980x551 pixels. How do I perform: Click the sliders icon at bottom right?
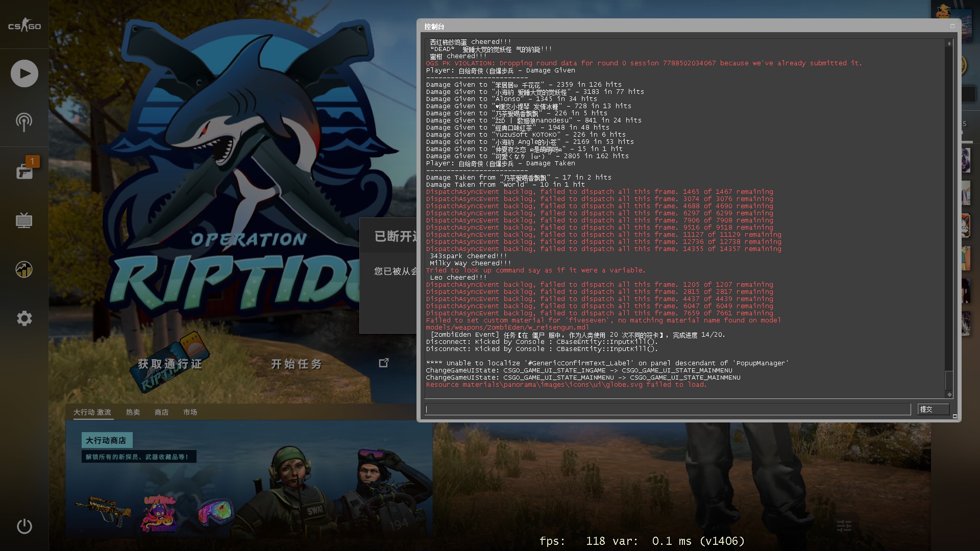(844, 525)
